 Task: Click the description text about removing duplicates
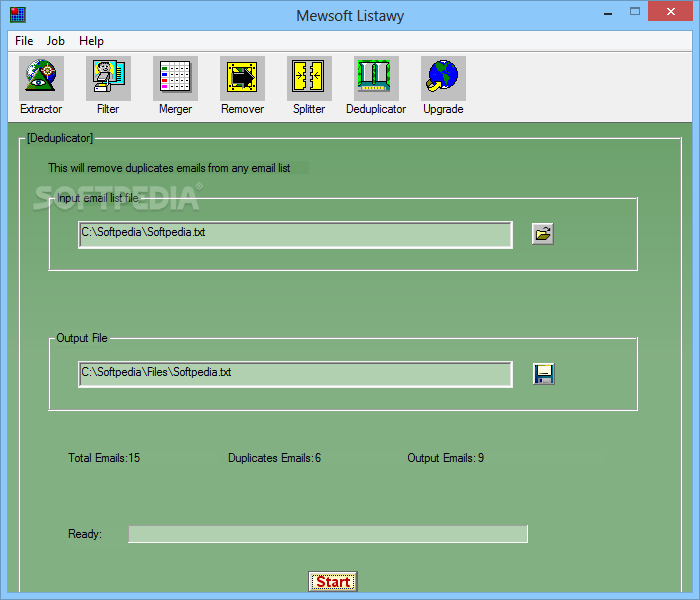(x=169, y=168)
